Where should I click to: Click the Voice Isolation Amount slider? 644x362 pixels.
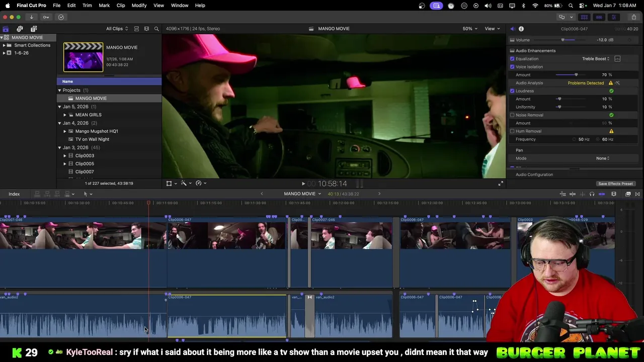tap(570, 75)
